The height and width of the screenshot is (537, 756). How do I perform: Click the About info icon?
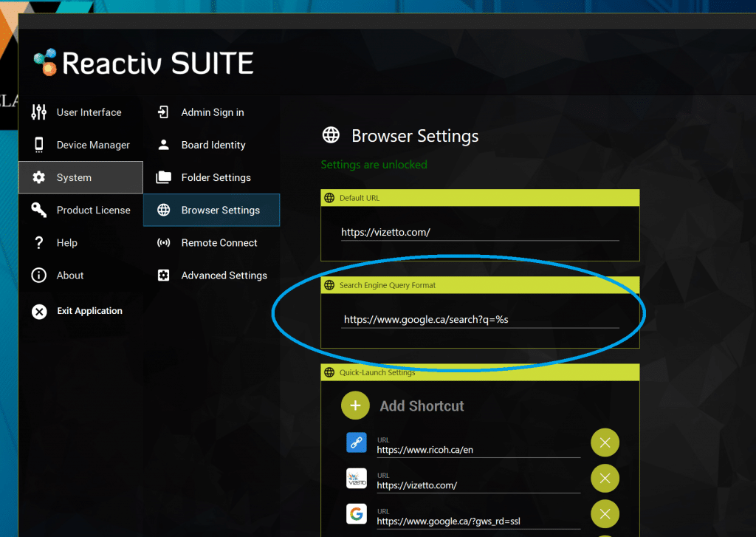(38, 275)
